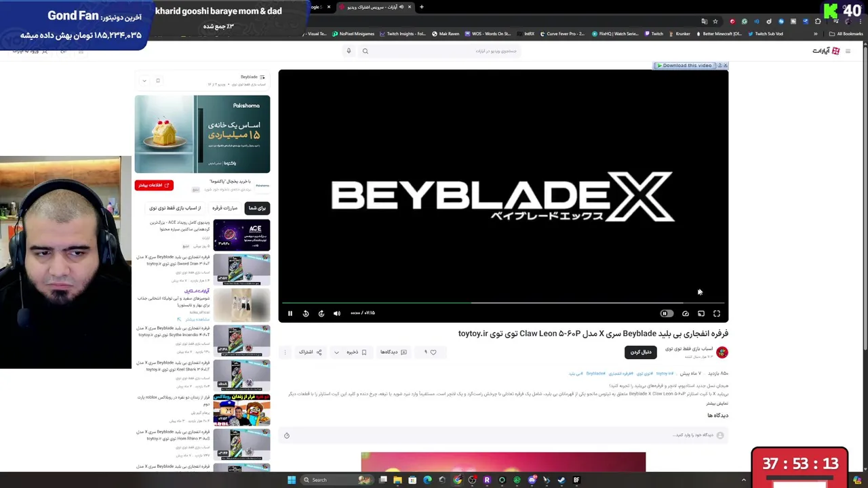Open the Mak Raven bookmark
This screenshot has height=488, width=868.
446,34
